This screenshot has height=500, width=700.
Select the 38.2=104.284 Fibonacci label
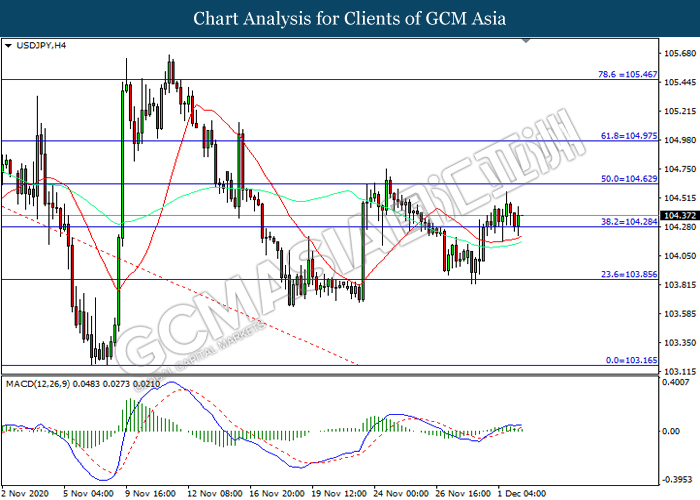(x=629, y=221)
